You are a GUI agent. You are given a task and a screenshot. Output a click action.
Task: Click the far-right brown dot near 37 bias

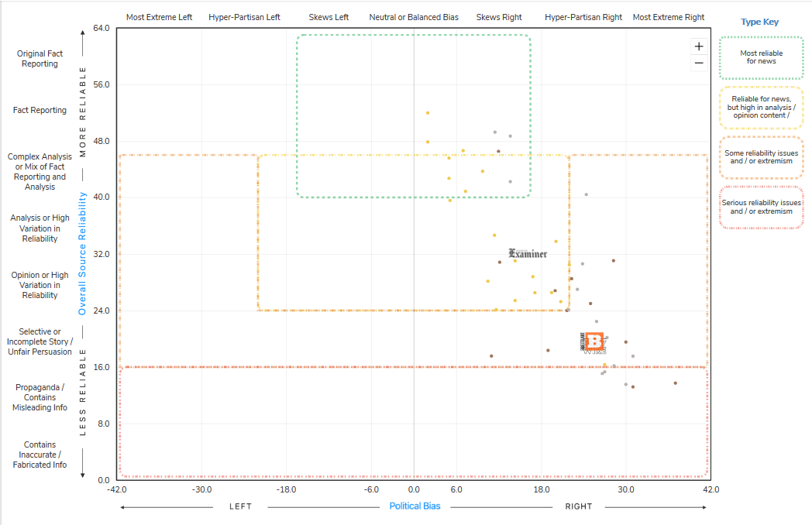click(675, 383)
